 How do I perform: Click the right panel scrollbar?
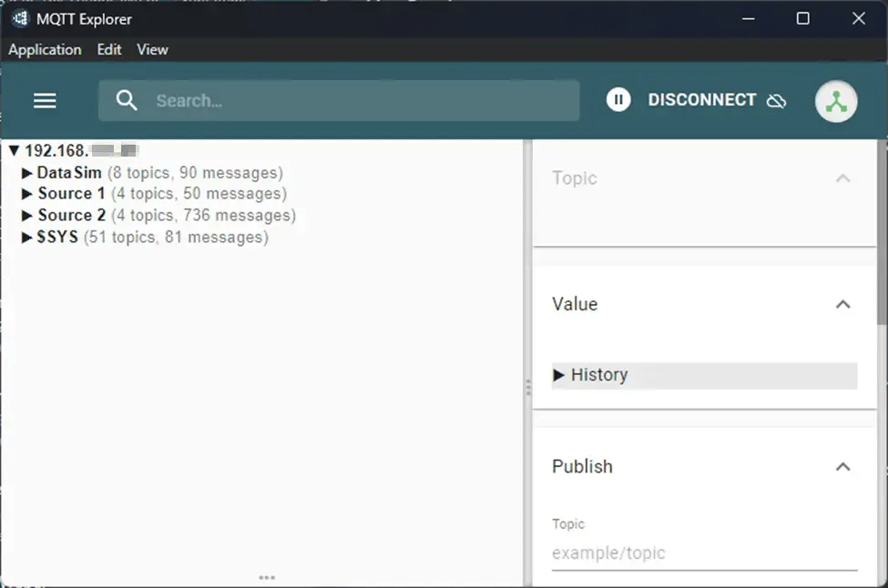882,273
